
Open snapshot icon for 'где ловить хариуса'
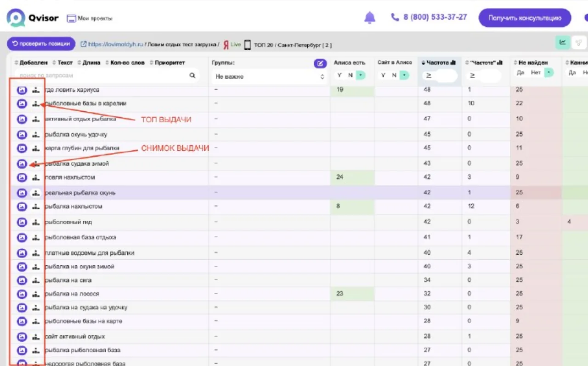tap(22, 90)
